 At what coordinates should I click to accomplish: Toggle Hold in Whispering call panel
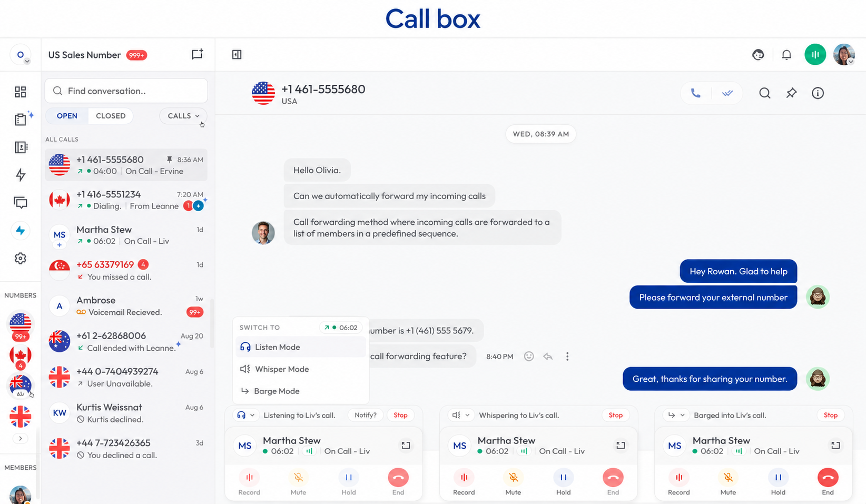click(563, 482)
